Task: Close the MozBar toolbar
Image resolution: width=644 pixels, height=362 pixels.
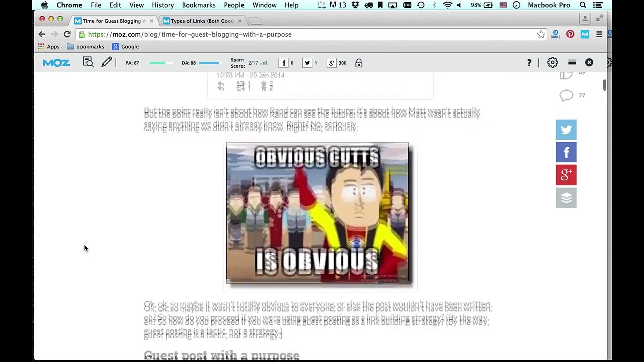Action: point(589,62)
